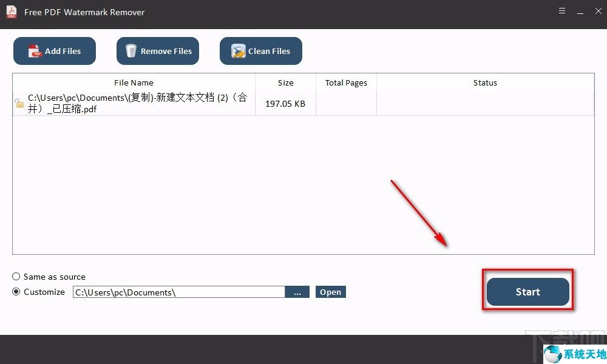607x364 pixels.
Task: Open the hamburger menu in title bar
Action: coord(562,11)
